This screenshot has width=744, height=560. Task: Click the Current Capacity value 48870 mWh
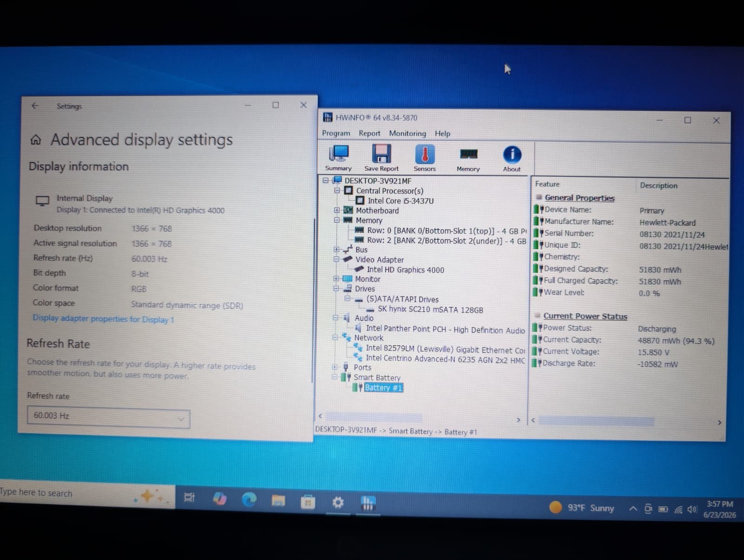point(676,341)
